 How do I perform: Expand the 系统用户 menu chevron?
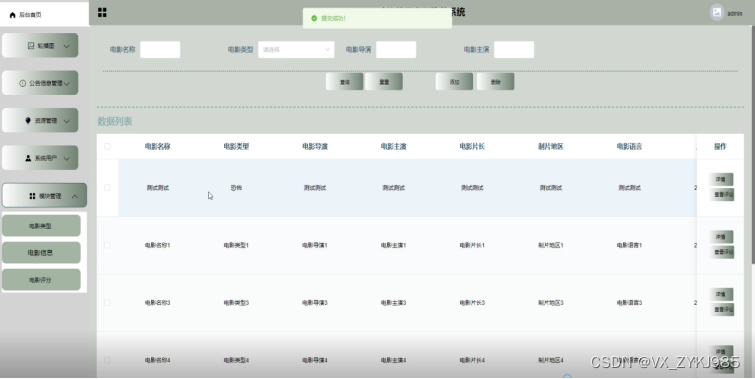[x=66, y=158]
